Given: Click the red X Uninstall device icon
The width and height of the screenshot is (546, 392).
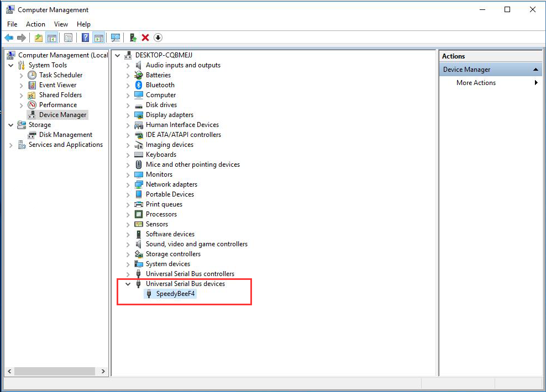Looking at the screenshot, I should (145, 38).
